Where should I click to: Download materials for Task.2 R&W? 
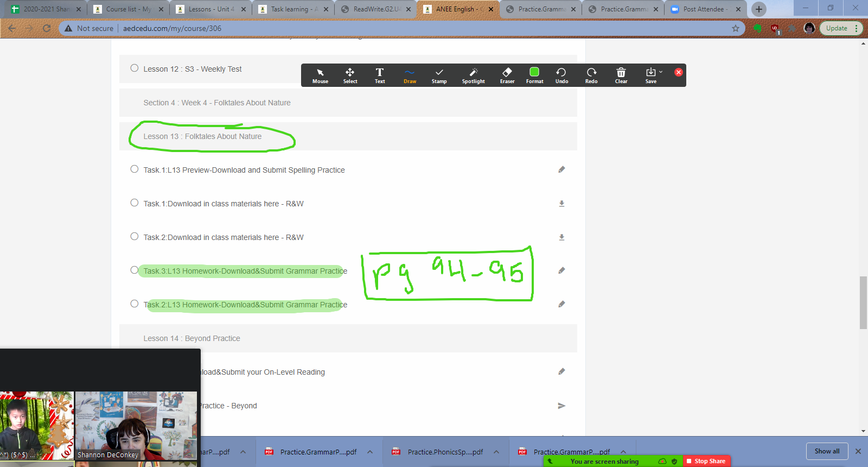[x=561, y=237]
